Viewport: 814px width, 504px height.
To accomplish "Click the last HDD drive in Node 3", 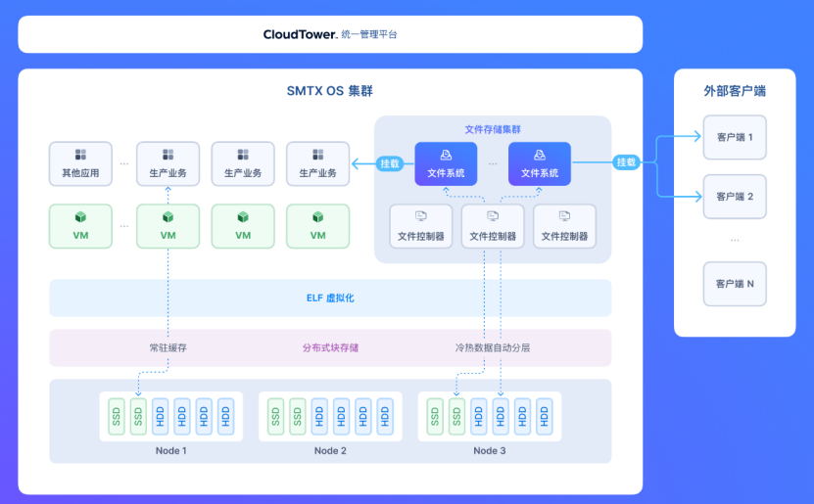I will (x=544, y=416).
